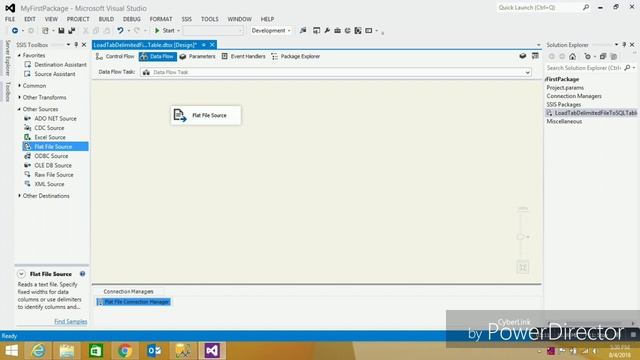The height and width of the screenshot is (360, 640).
Task: Open the Data Flow Task dropdown
Action: [527, 72]
